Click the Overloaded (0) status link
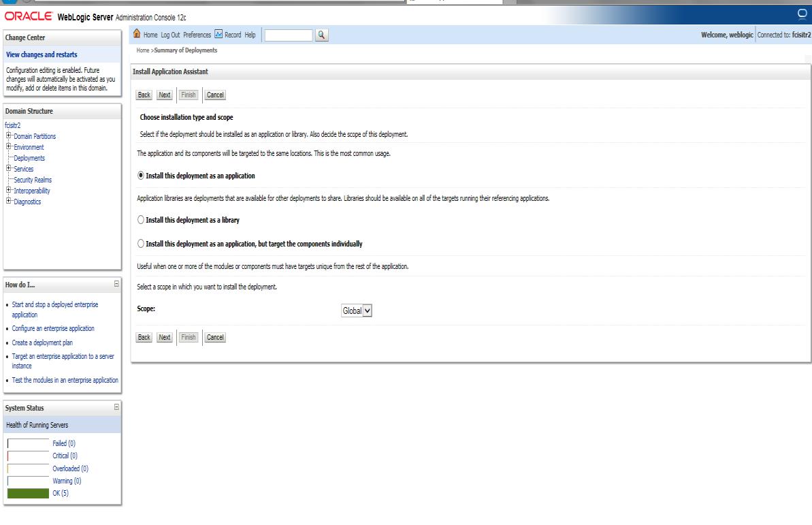812x525 pixels. click(70, 468)
